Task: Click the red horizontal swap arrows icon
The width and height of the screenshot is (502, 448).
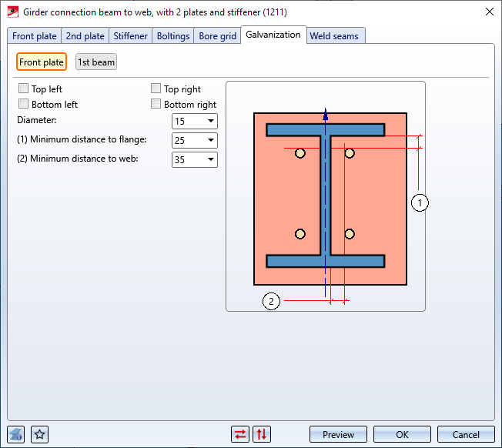Action: pyautogui.click(x=241, y=434)
